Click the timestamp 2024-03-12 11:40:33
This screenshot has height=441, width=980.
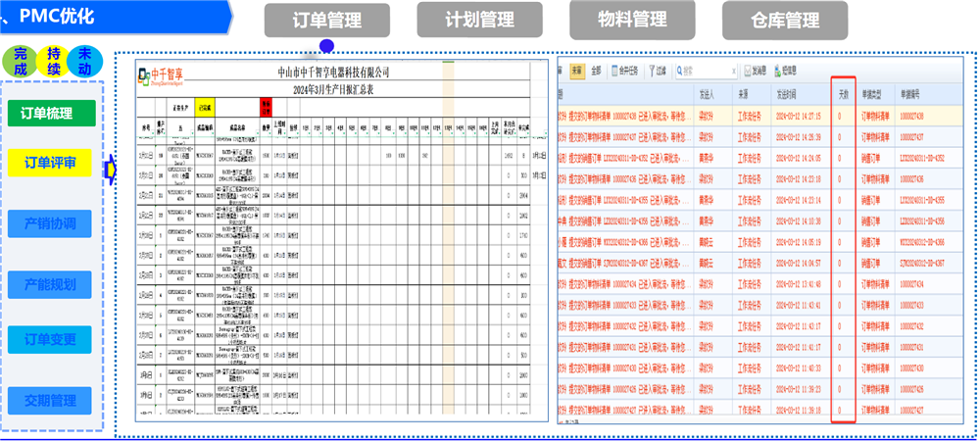pos(798,368)
